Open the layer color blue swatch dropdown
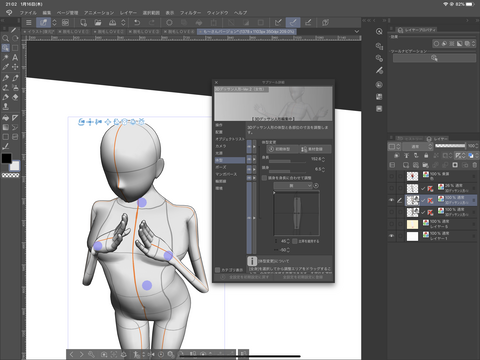This screenshot has height=360, width=480. pyautogui.click(x=472, y=155)
